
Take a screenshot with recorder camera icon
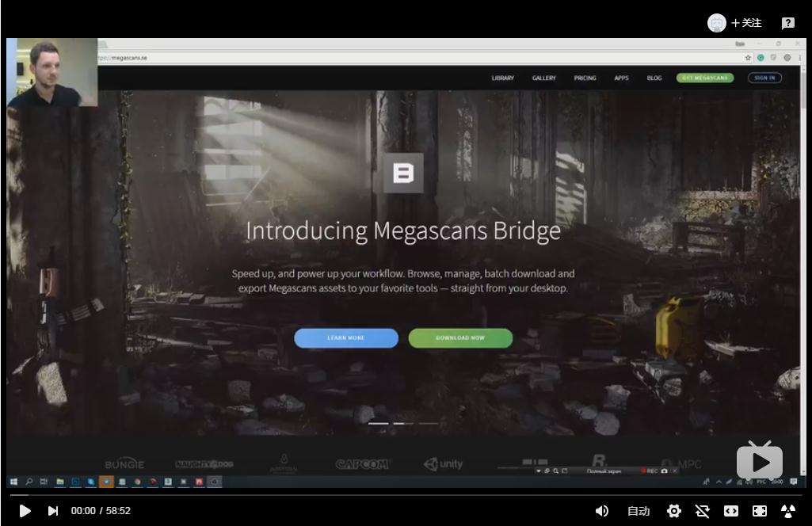[665, 471]
